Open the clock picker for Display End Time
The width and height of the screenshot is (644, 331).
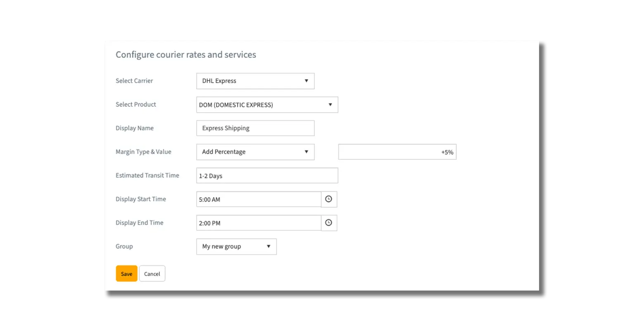pyautogui.click(x=328, y=223)
